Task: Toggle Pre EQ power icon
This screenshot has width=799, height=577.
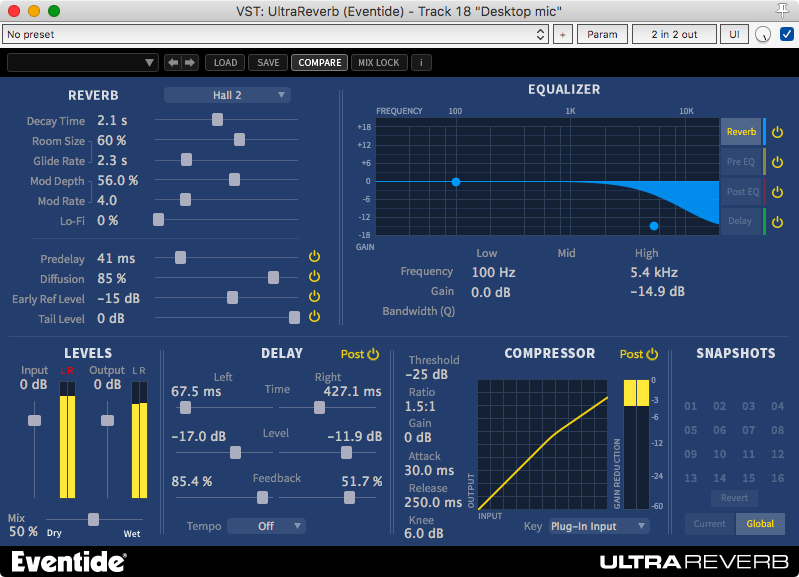Action: (777, 162)
